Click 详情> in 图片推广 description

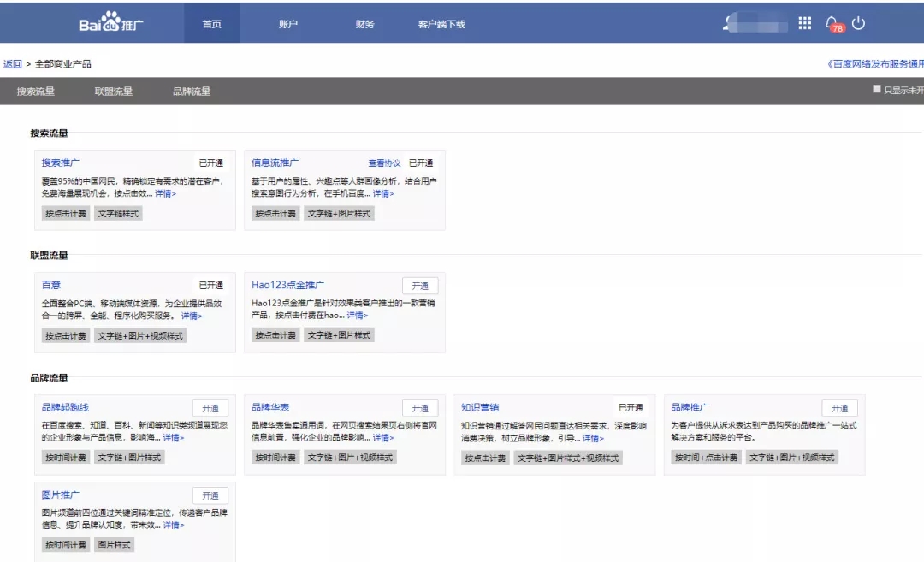pyautogui.click(x=174, y=524)
